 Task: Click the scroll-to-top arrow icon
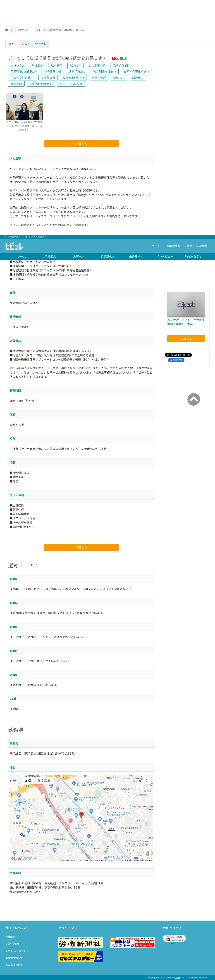click(193, 399)
